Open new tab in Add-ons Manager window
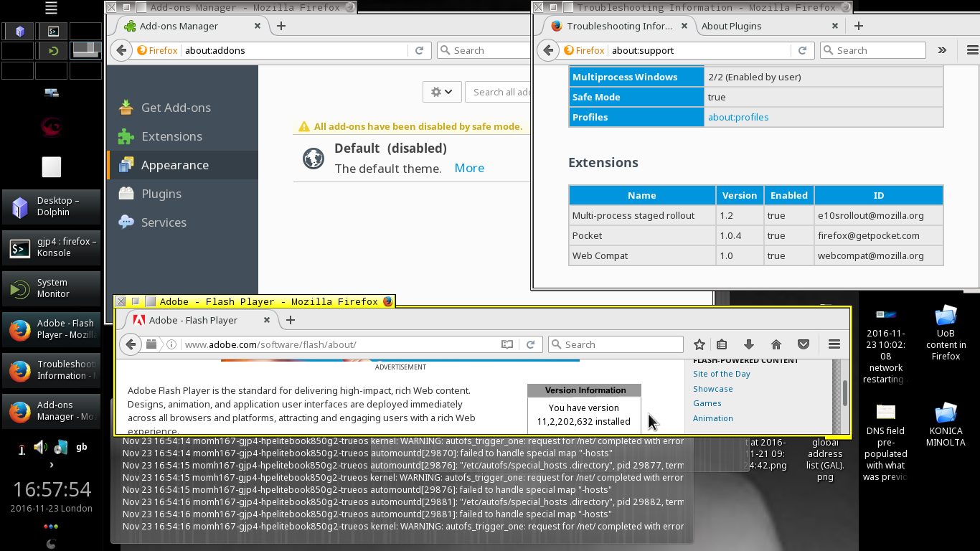Viewport: 980px width, 551px height. pos(281,26)
